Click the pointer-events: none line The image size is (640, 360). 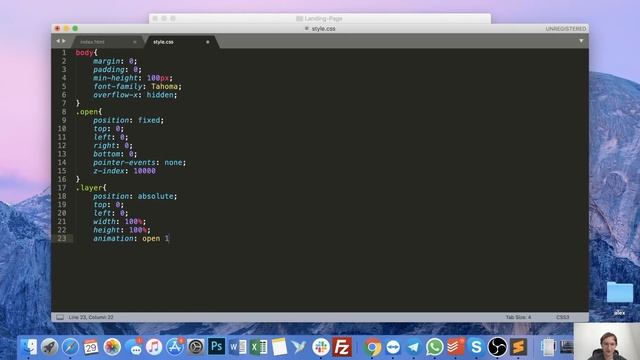(x=140, y=162)
